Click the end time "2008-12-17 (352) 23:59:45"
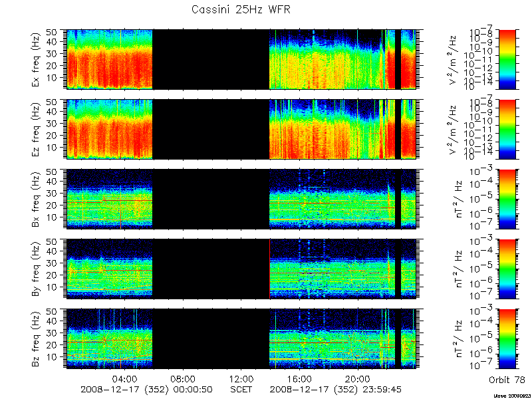 (336, 389)
